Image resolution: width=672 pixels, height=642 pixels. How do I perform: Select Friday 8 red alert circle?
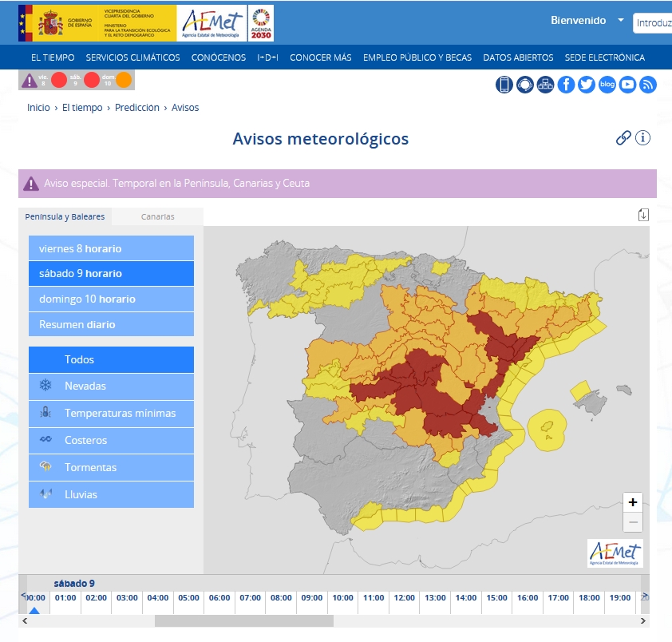(59, 80)
